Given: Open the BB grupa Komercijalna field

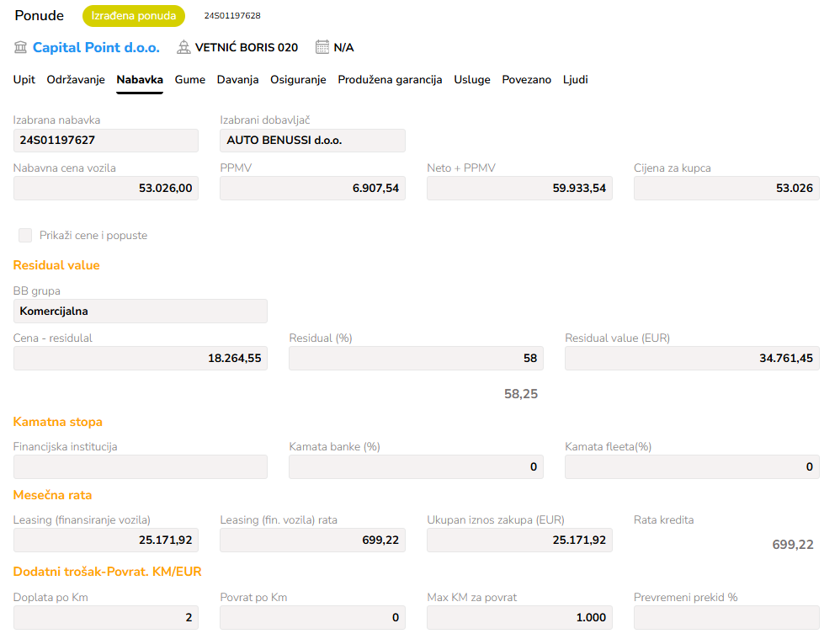Looking at the screenshot, I should pos(140,312).
